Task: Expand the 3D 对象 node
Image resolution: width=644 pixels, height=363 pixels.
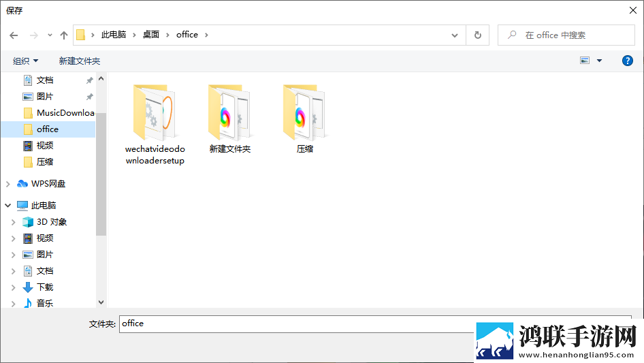Action: 13,222
